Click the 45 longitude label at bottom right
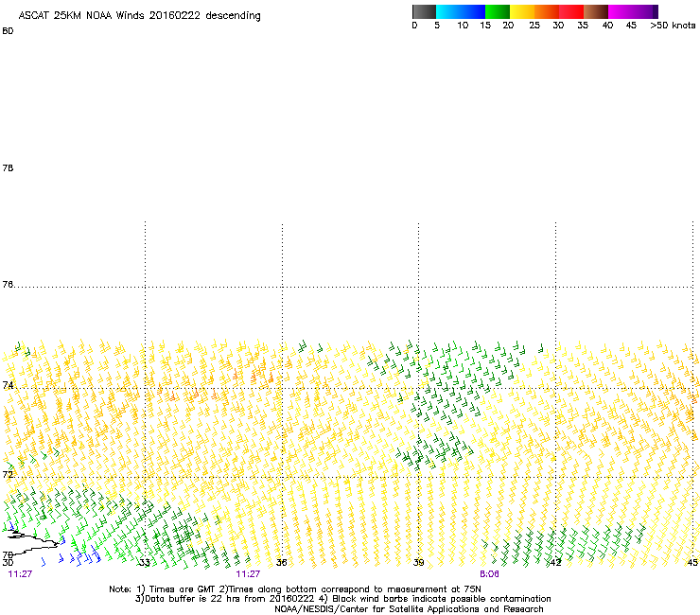Image resolution: width=700 pixels, height=615 pixels. pyautogui.click(x=692, y=563)
